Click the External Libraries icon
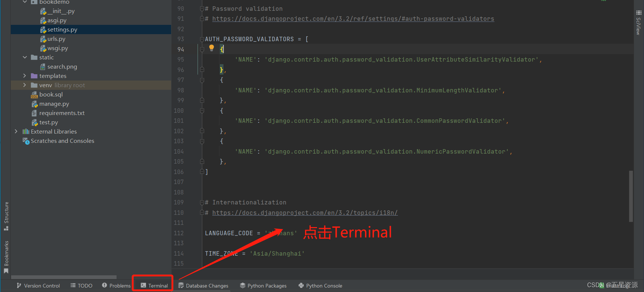644x292 pixels. (26, 131)
